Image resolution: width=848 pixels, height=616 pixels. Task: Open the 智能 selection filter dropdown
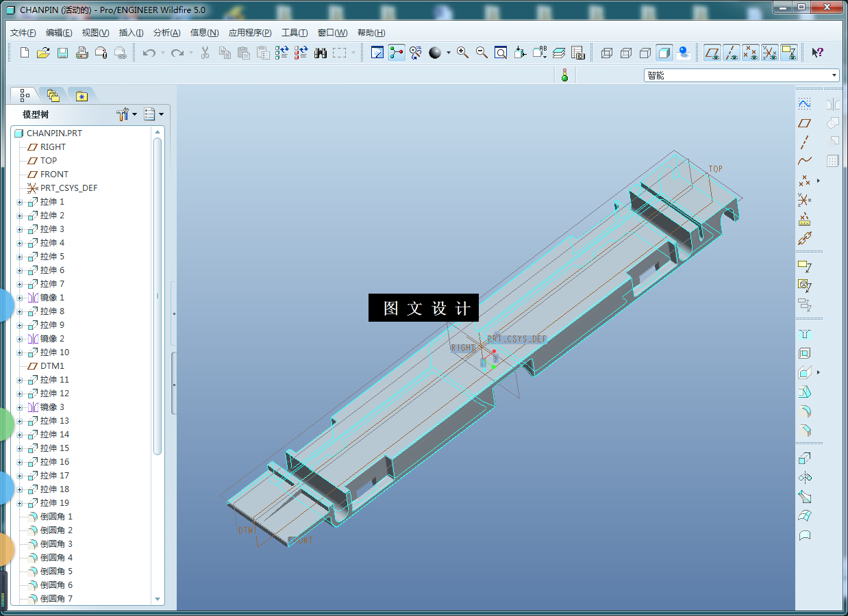click(834, 75)
